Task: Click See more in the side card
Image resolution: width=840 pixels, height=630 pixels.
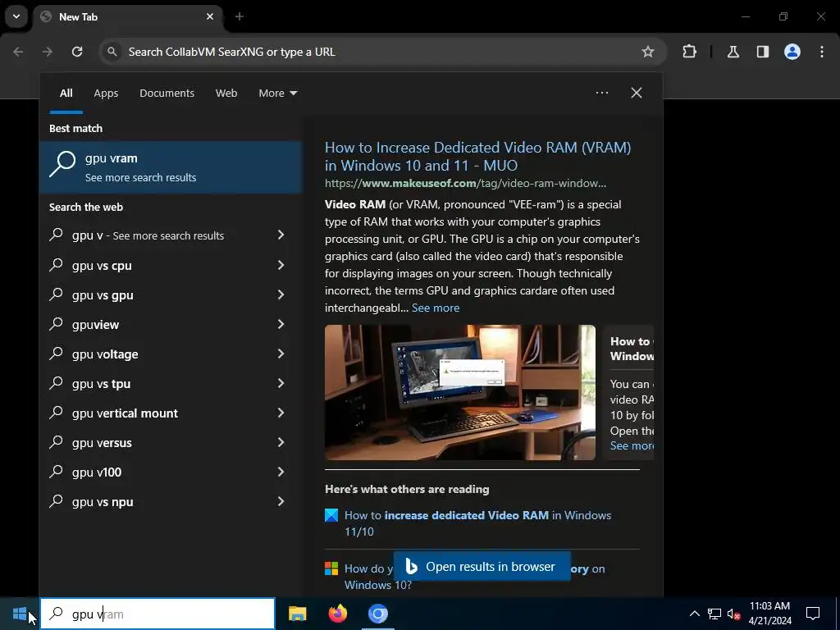Action: coord(632,445)
